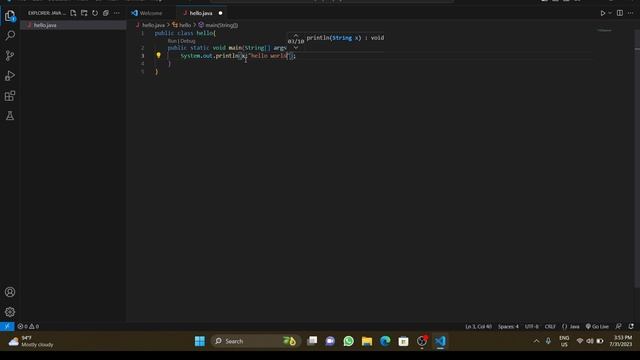The width and height of the screenshot is (640, 360).
Task: Show previous println signature overload
Action: (296, 36)
